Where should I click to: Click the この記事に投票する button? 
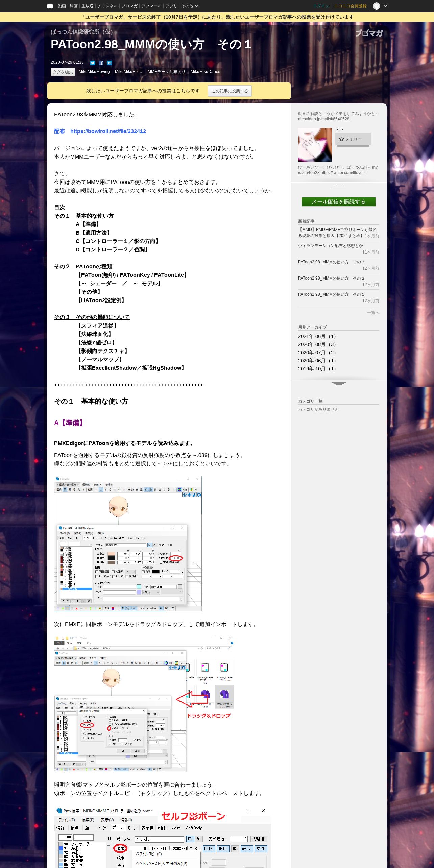click(230, 91)
